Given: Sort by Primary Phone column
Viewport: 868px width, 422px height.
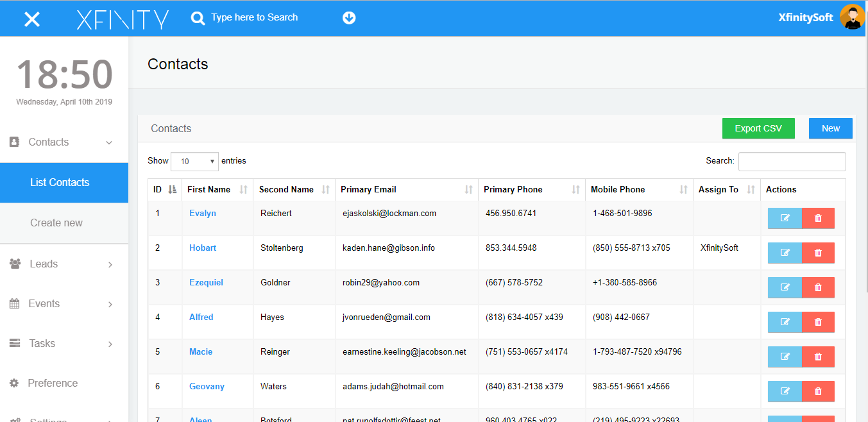Looking at the screenshot, I should click(x=532, y=190).
